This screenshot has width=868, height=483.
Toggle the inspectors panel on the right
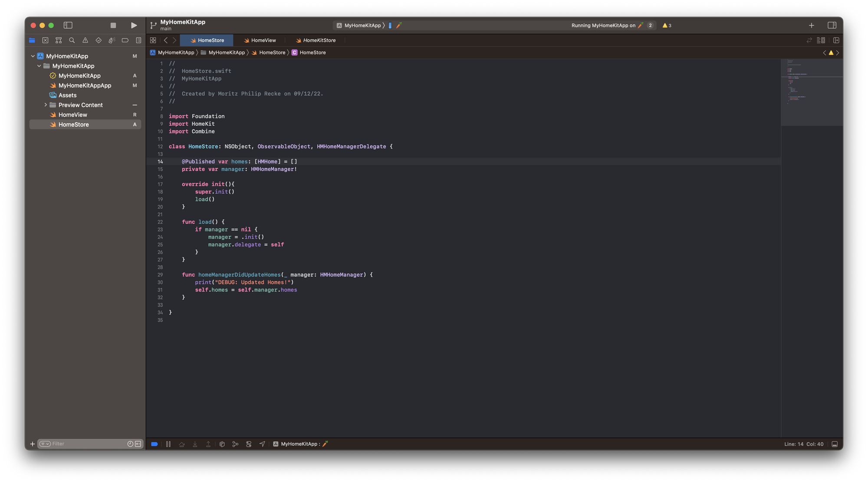click(832, 25)
